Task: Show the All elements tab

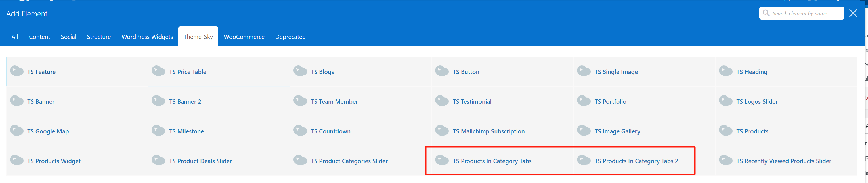Action: (x=15, y=37)
